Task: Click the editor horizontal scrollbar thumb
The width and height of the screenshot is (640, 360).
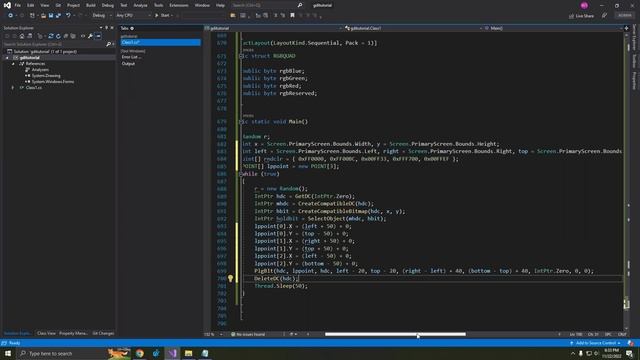Action: 395,334
